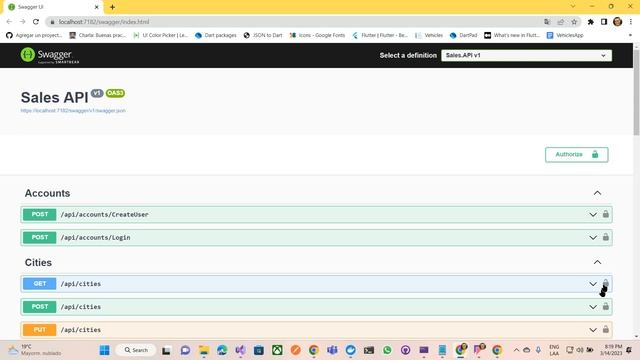Share this page via the address bar icon
The width and height of the screenshot is (640, 360).
point(561,22)
